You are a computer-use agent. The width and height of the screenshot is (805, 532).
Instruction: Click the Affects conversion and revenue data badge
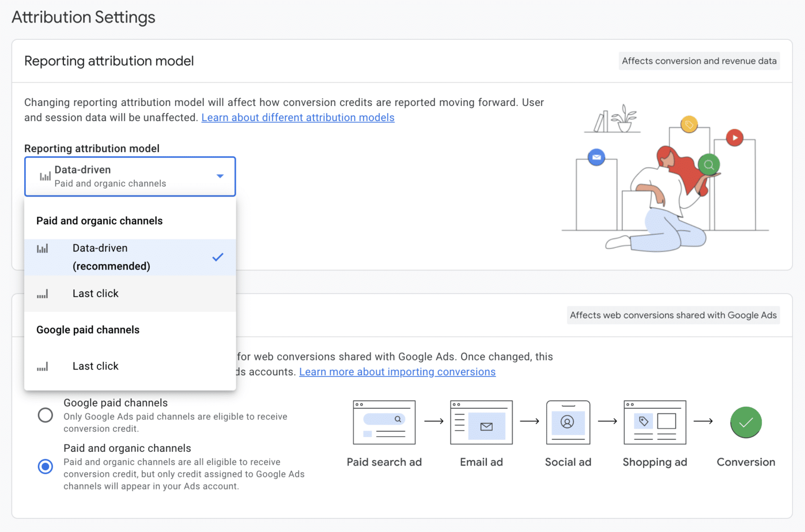tap(699, 61)
